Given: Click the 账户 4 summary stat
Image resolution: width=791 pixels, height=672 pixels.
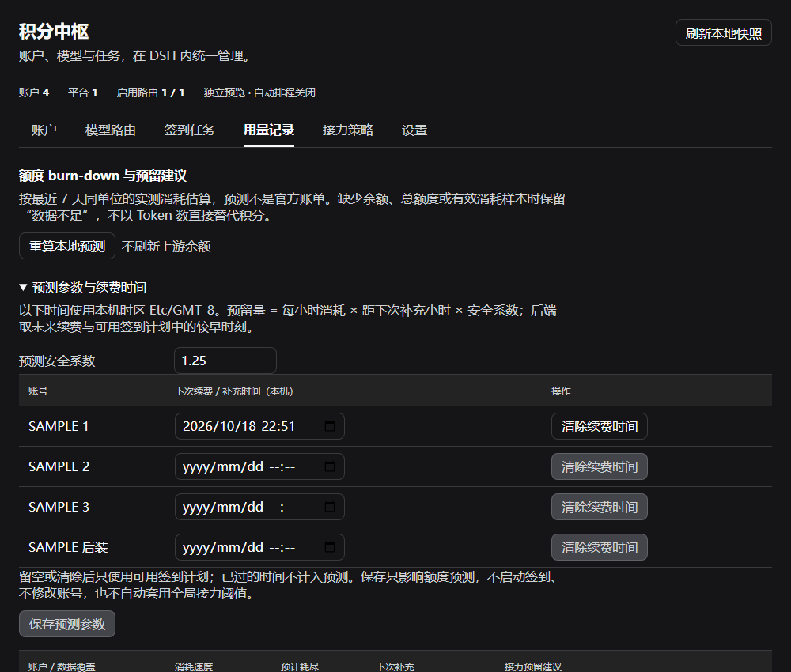Looking at the screenshot, I should [x=34, y=92].
